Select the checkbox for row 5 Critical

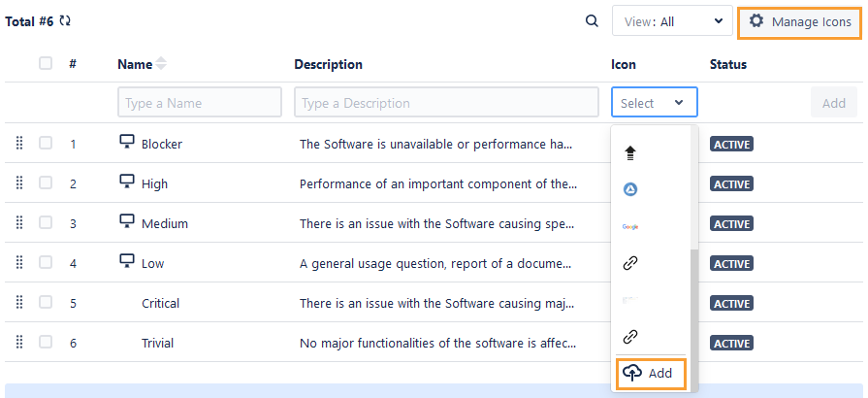tap(46, 303)
